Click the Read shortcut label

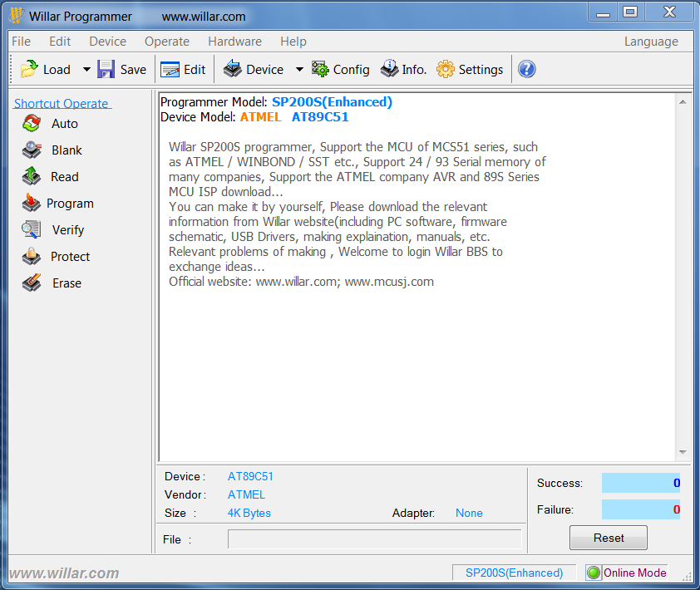[65, 177]
